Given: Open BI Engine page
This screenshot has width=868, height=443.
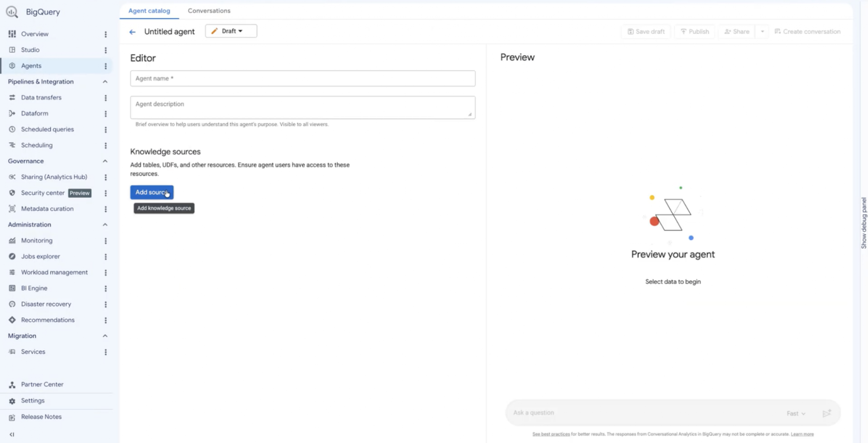Looking at the screenshot, I should 34,288.
